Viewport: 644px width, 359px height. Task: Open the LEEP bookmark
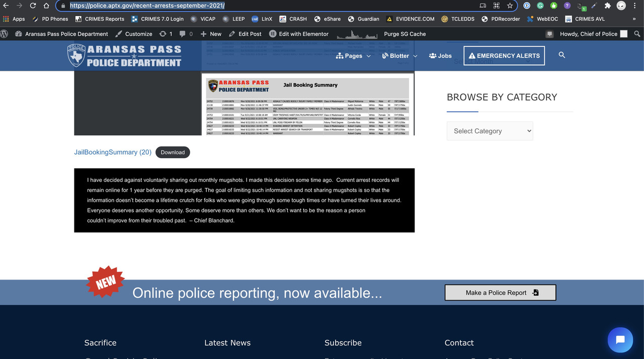(x=233, y=19)
